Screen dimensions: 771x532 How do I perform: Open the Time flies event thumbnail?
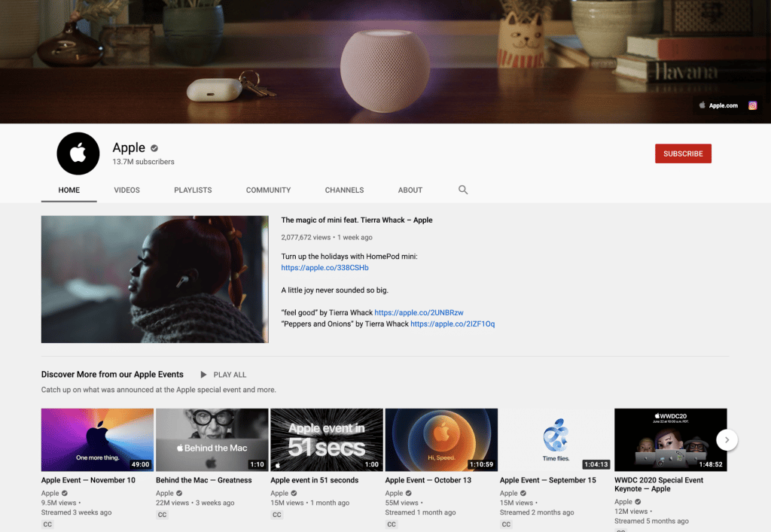pos(556,439)
